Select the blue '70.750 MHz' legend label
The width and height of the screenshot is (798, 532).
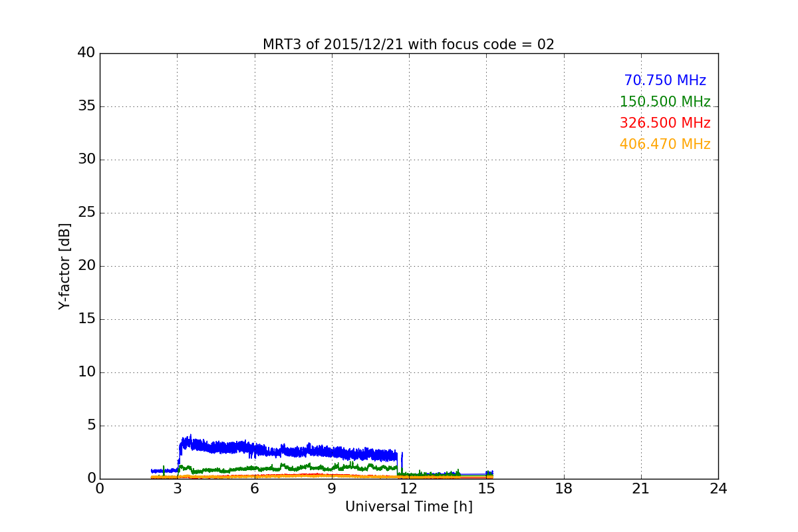click(x=665, y=80)
